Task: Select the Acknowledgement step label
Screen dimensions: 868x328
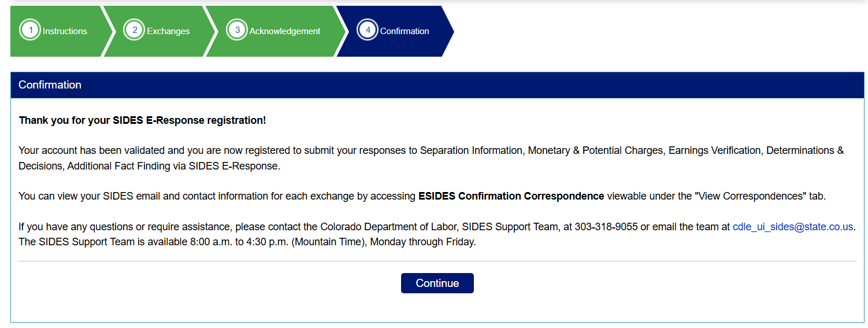Action: pyautogui.click(x=285, y=31)
